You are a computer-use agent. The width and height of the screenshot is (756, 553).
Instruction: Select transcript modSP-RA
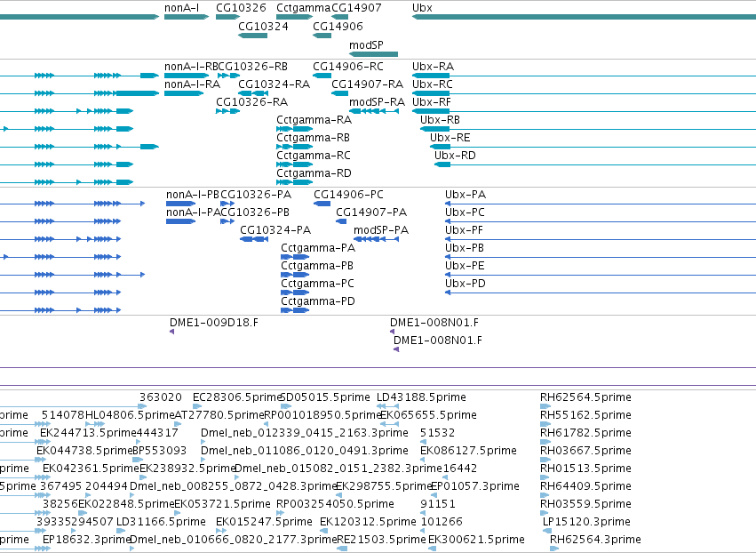[377, 102]
